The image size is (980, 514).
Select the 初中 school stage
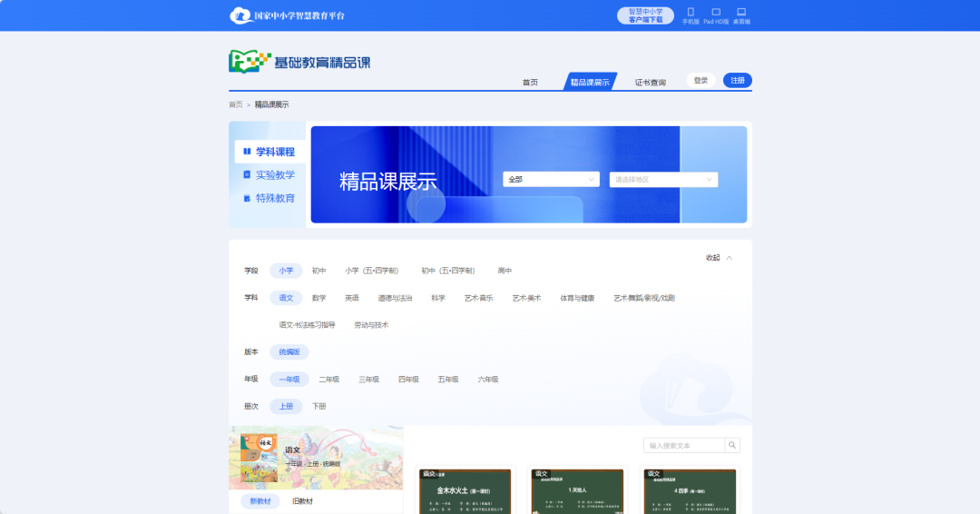point(318,271)
